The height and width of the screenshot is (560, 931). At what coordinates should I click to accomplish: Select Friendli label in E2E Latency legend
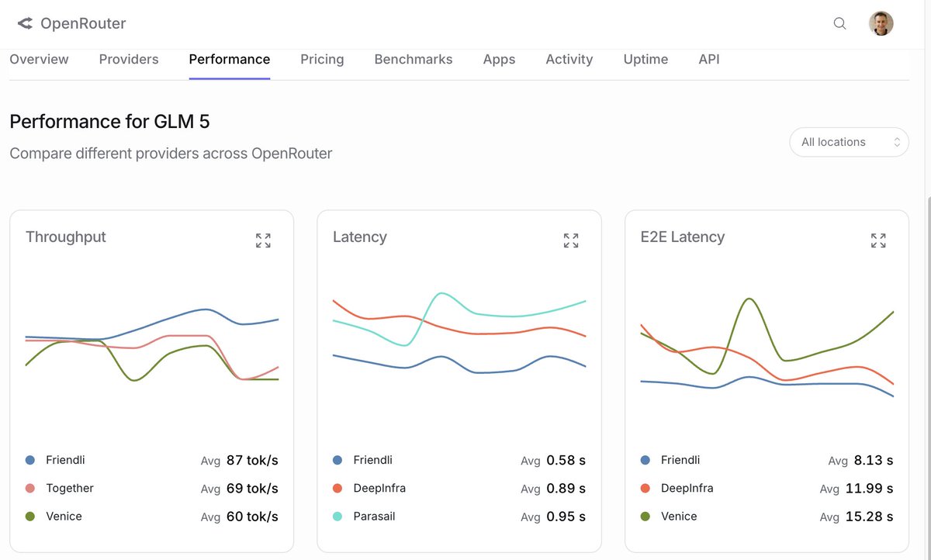pyautogui.click(x=680, y=460)
